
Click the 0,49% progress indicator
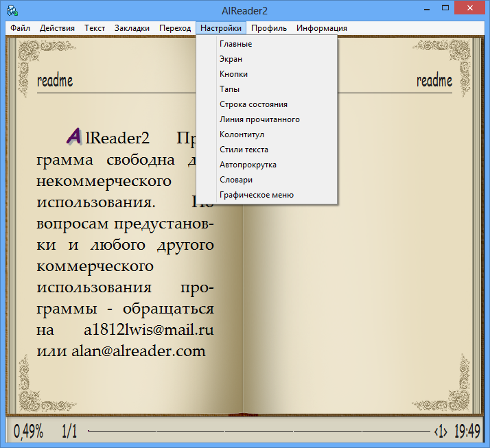click(28, 432)
